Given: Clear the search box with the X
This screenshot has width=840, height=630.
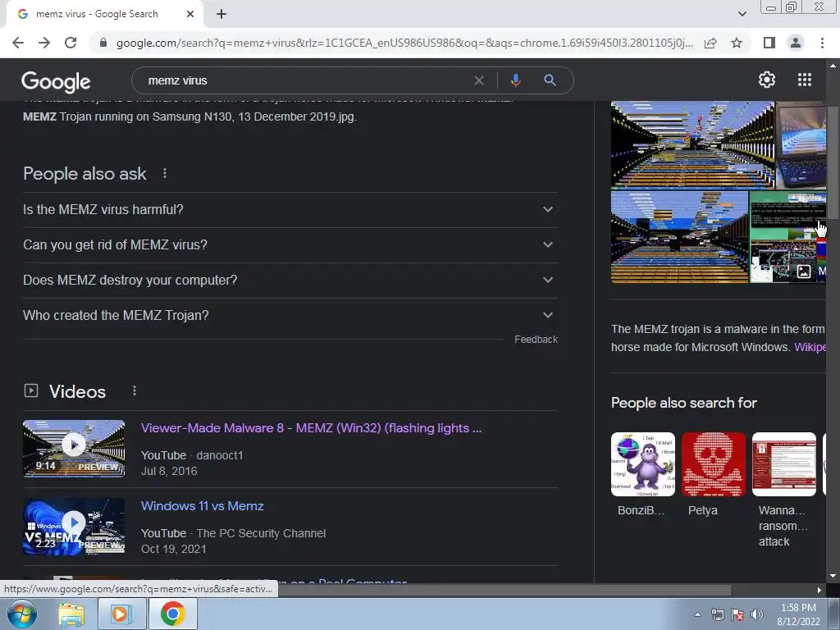Looking at the screenshot, I should tap(479, 80).
